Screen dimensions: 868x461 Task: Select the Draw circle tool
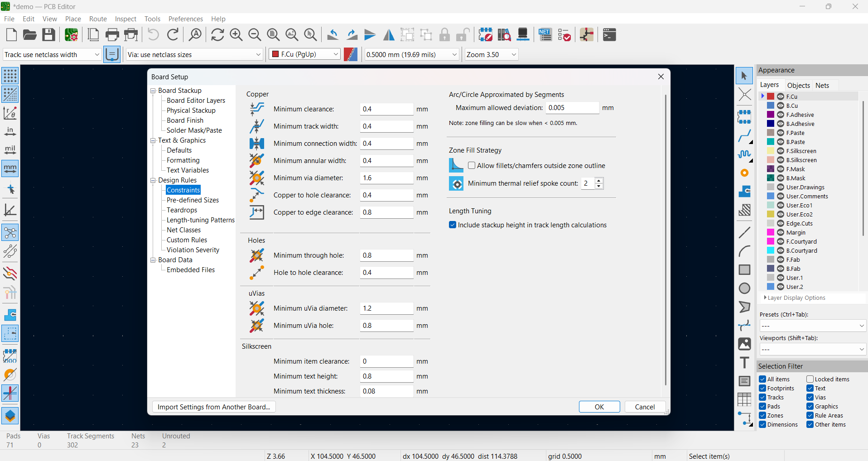coord(744,288)
